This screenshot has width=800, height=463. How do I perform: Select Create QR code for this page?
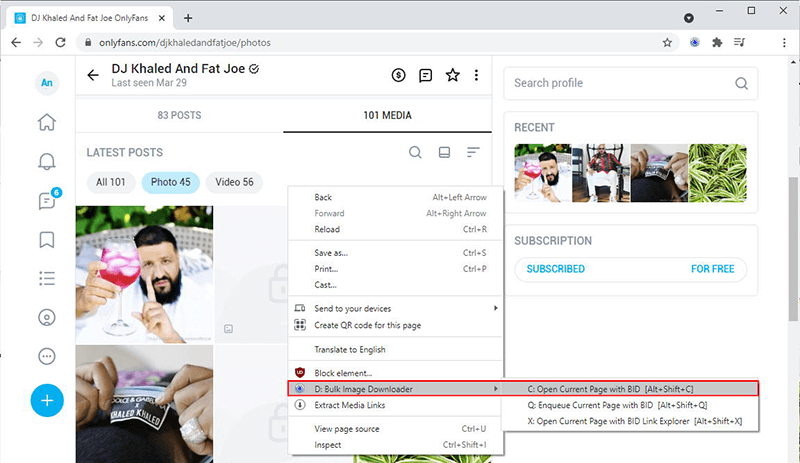(x=396, y=325)
